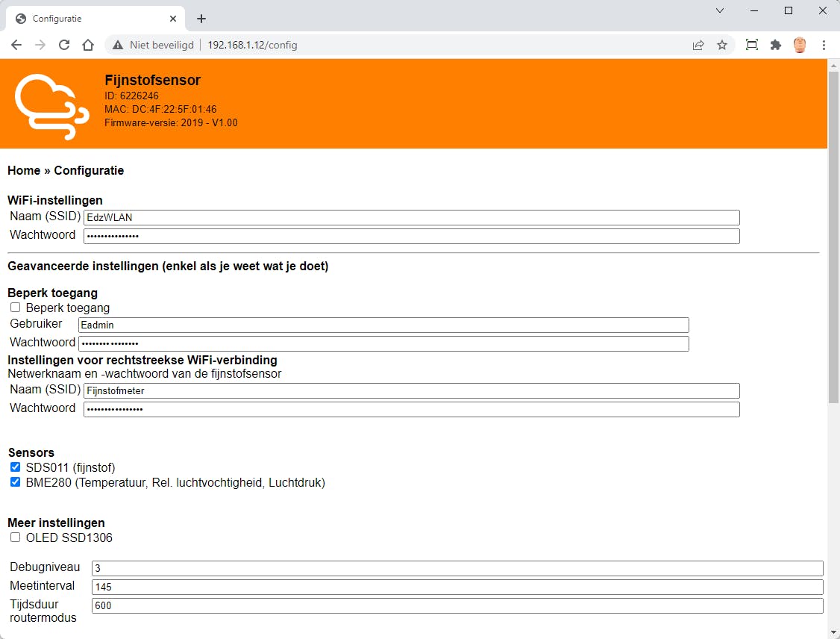Click the address bar URL

point(252,45)
